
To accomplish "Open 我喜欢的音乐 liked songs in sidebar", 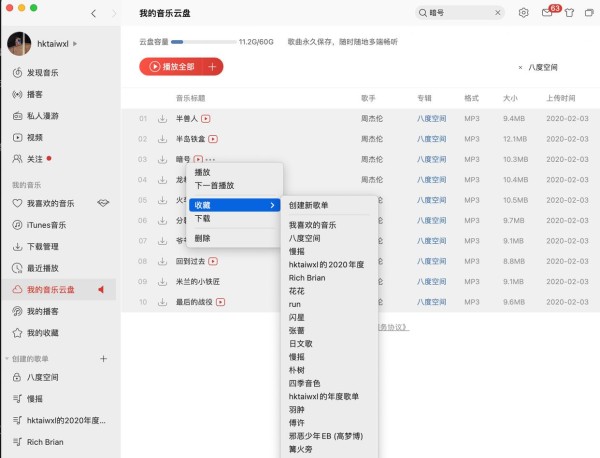I will 43,203.
